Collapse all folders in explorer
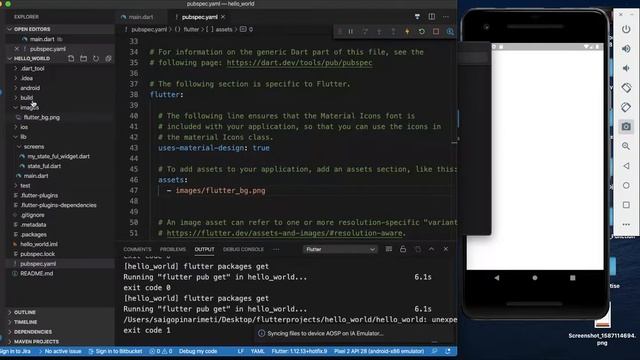 pos(108,58)
